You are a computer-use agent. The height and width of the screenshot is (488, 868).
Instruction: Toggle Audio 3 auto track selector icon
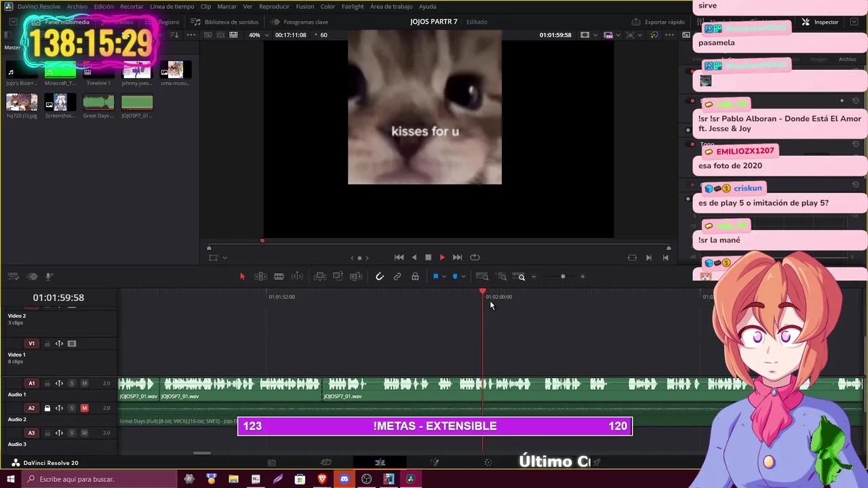click(x=59, y=432)
